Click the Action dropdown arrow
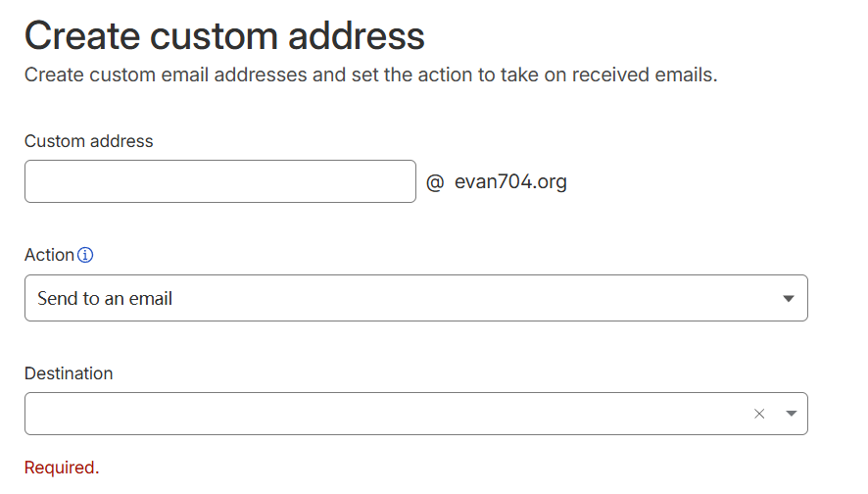 coord(789,299)
